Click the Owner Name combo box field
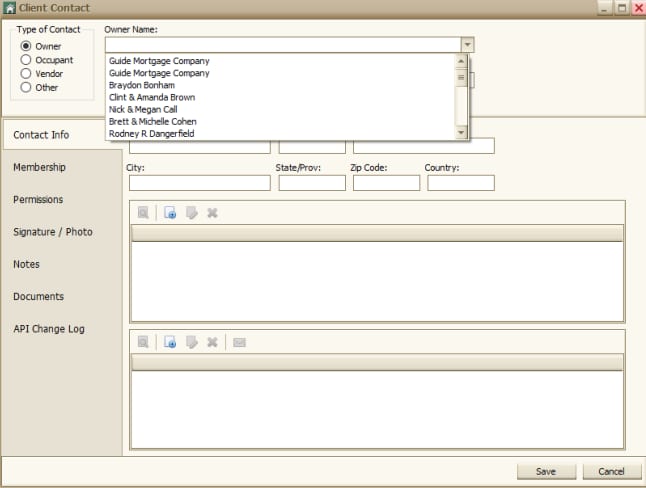This screenshot has height=488, width=646. pos(283,45)
